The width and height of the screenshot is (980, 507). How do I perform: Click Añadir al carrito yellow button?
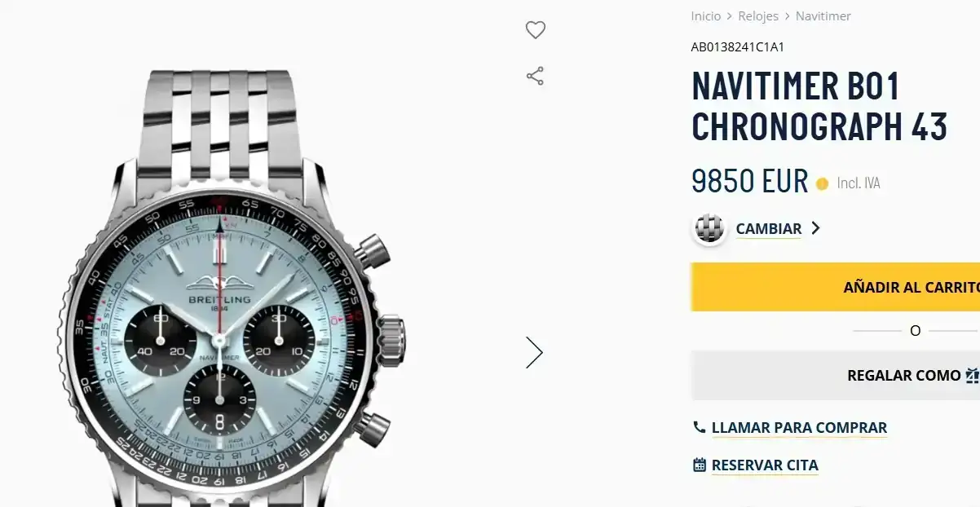836,287
